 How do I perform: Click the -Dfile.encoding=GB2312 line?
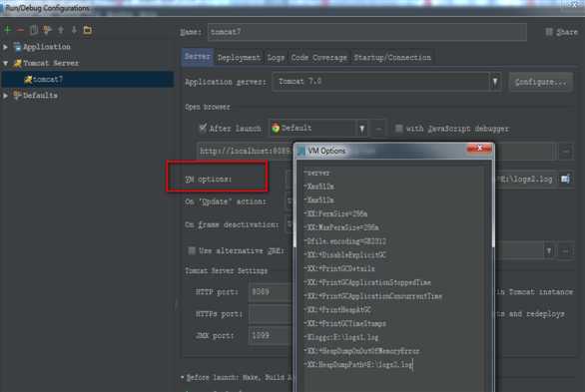345,241
